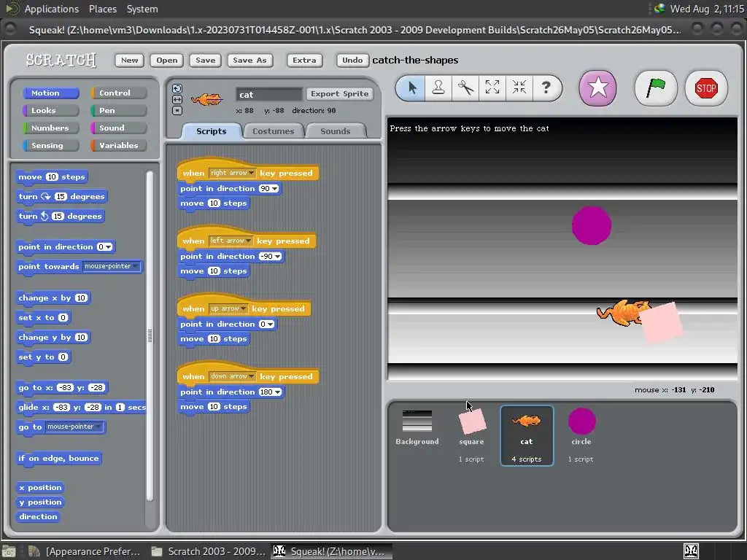Click the turn counterclockwise 15 degrees block
The width and height of the screenshot is (747, 560).
60,216
